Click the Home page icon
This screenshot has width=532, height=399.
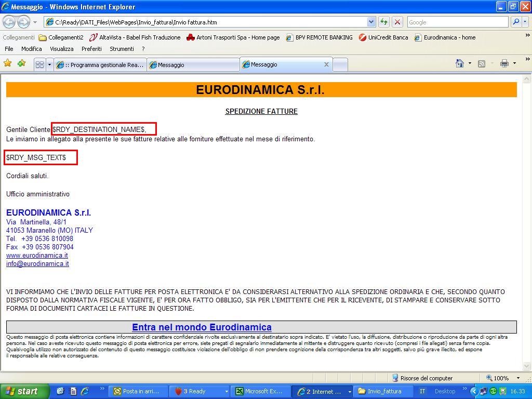click(460, 63)
